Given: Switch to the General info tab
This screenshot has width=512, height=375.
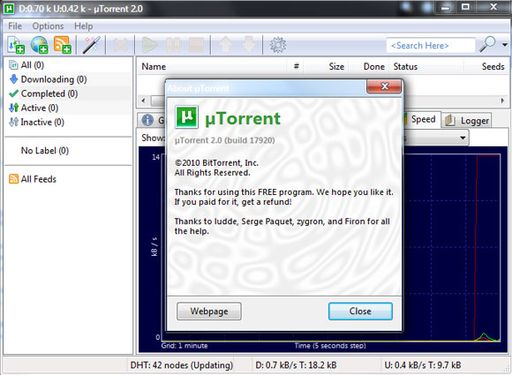Looking at the screenshot, I should [x=152, y=120].
